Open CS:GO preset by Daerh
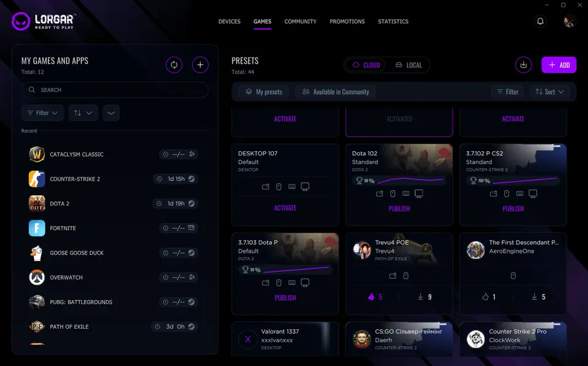 pyautogui.click(x=399, y=340)
